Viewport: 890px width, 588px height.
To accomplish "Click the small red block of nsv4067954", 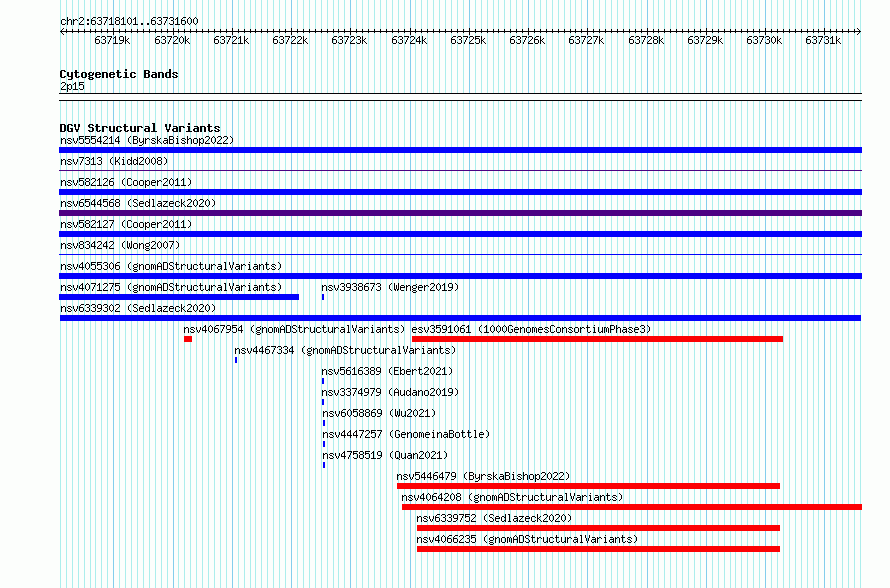I will (x=188, y=339).
